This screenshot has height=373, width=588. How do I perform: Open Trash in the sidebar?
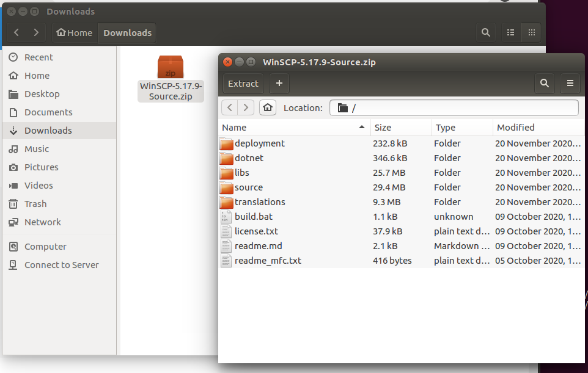60,204
